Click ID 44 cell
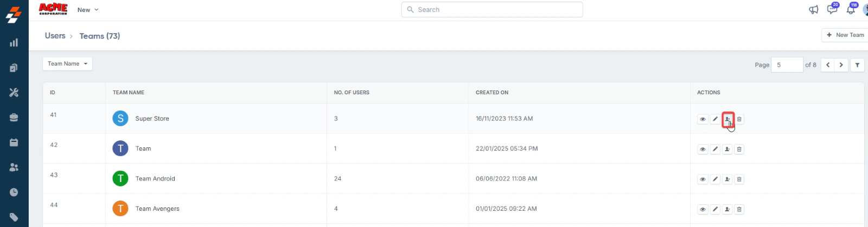This screenshot has width=868, height=227. 54,205
